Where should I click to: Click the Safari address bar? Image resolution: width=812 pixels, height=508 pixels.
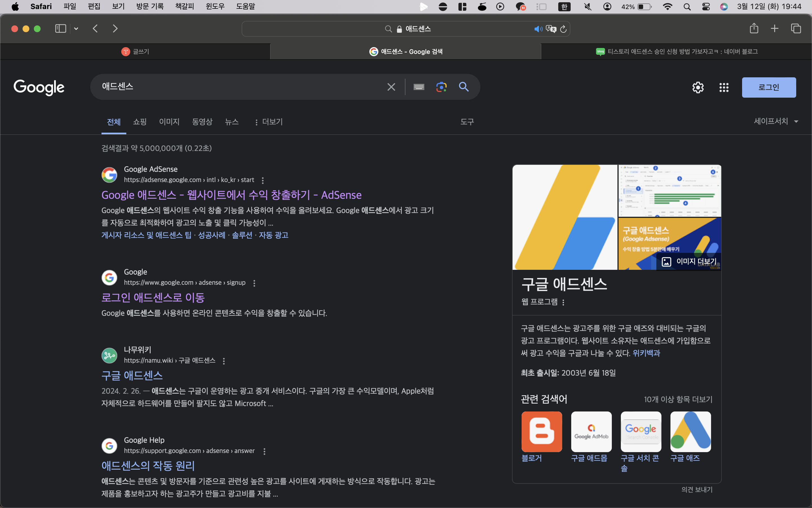pyautogui.click(x=406, y=29)
